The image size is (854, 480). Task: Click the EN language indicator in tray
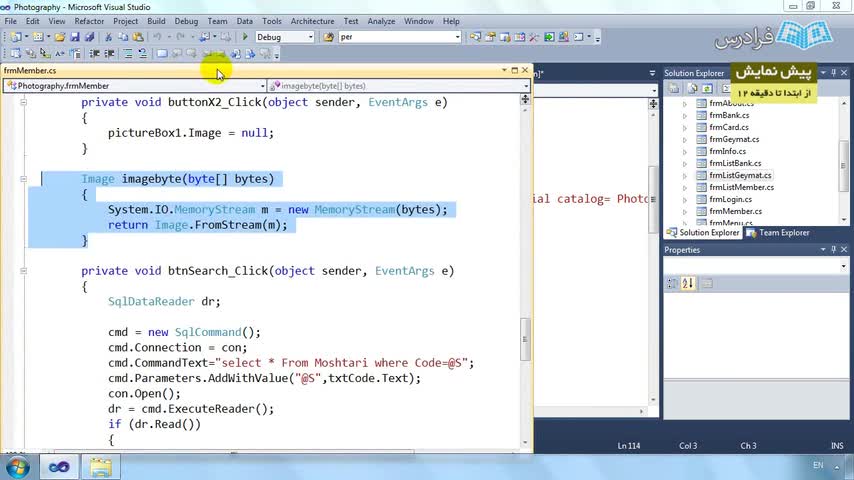point(818,465)
